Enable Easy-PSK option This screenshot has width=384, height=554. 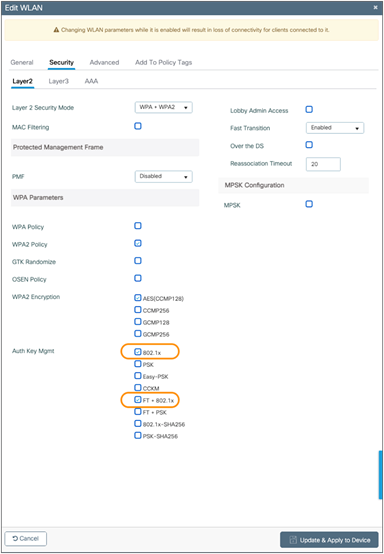pos(138,376)
